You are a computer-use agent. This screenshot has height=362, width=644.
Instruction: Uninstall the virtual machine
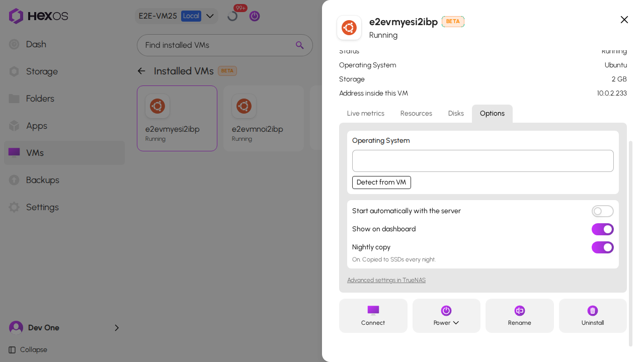point(593,316)
